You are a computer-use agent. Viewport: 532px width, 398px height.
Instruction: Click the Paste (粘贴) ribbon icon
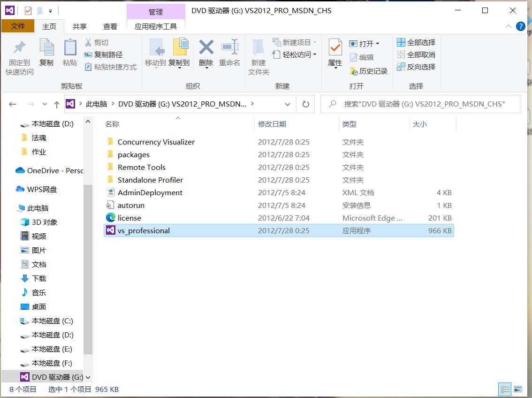coord(70,47)
